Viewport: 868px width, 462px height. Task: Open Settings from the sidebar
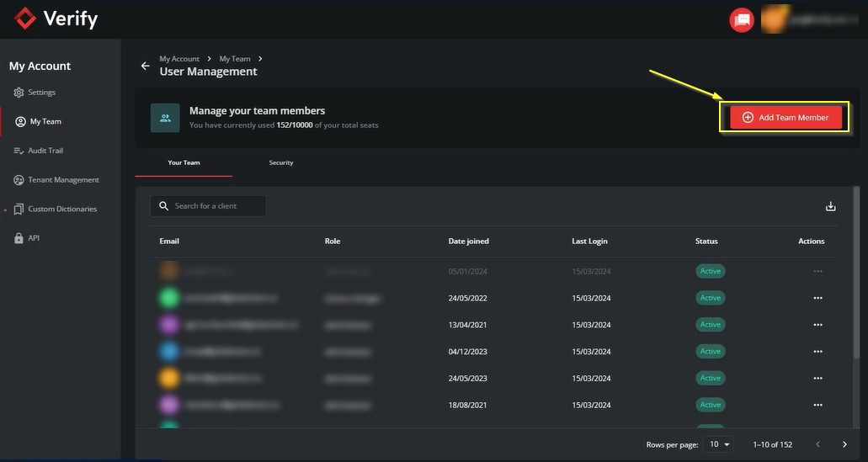41,93
